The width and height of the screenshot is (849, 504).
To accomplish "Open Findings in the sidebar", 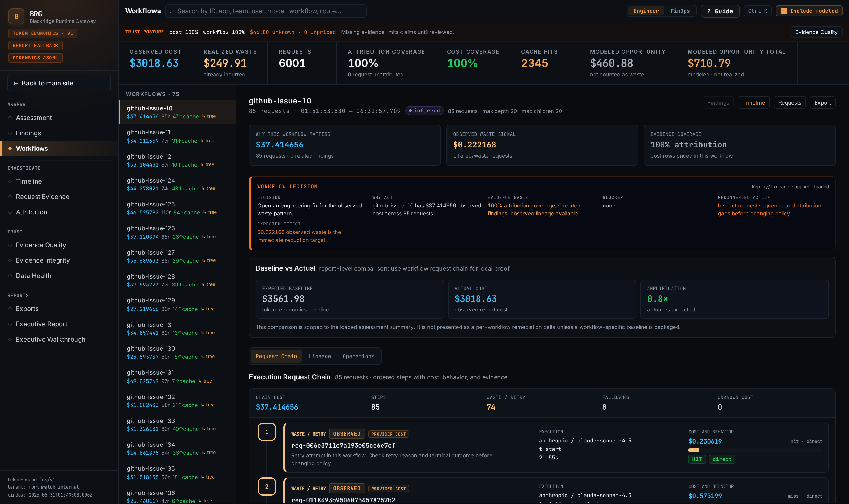I will pos(59,133).
